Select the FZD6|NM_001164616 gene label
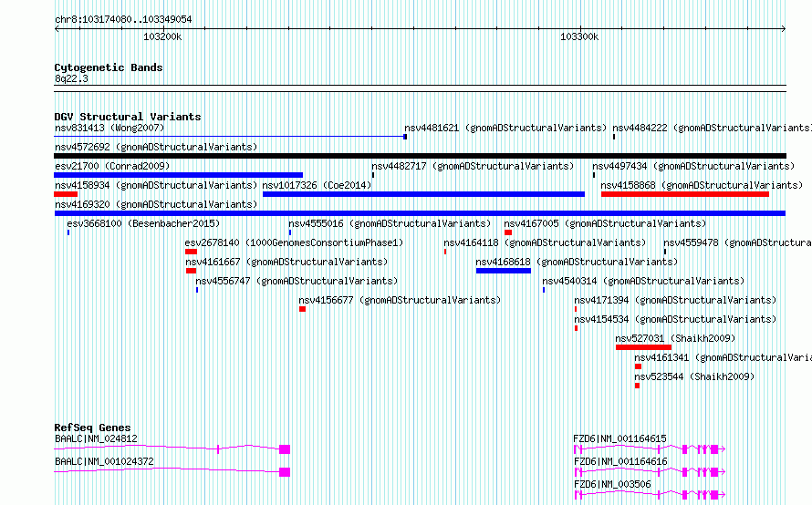Screen dimensions: 812x505 (x=620, y=462)
